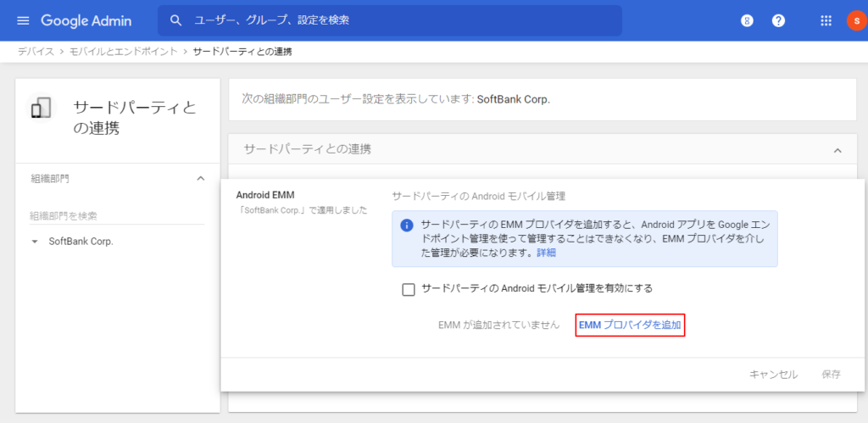Open the help question mark icon
The width and height of the screenshot is (868, 423).
coord(778,20)
